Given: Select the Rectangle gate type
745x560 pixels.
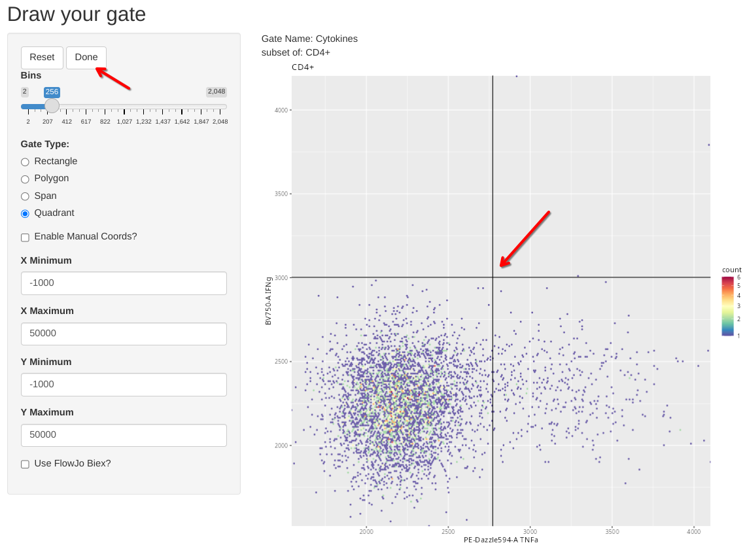Looking at the screenshot, I should tap(25, 162).
